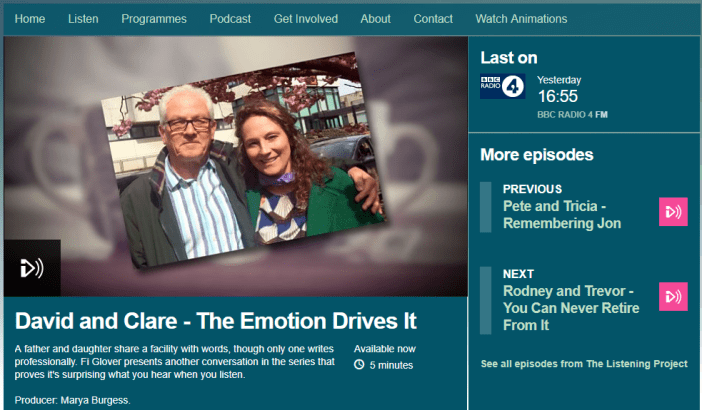The width and height of the screenshot is (702, 410).
Task: Navigate to the About page
Action: 375,19
